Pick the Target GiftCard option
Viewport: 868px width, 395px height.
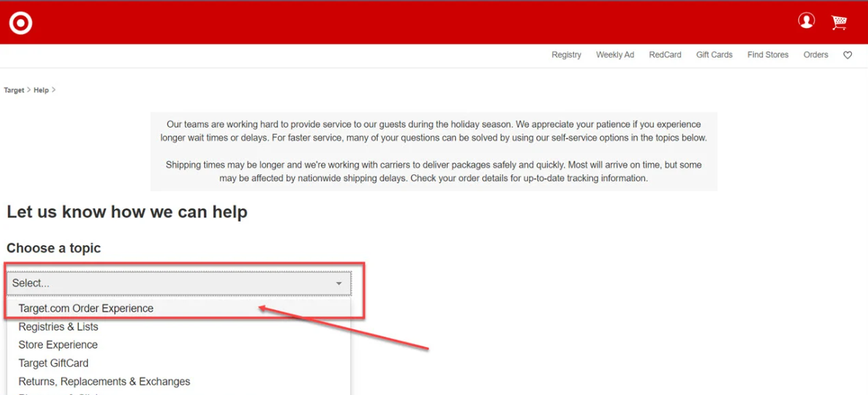(178, 363)
